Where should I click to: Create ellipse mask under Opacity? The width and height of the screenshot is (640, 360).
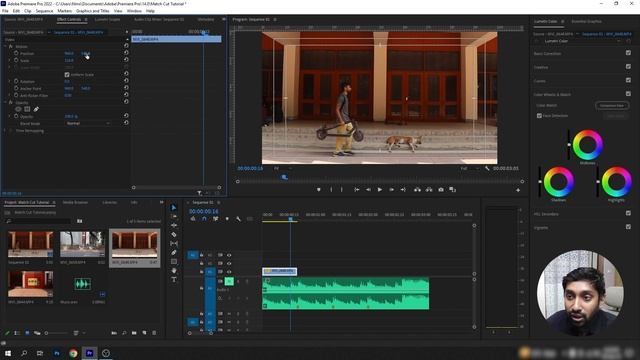tap(18, 109)
